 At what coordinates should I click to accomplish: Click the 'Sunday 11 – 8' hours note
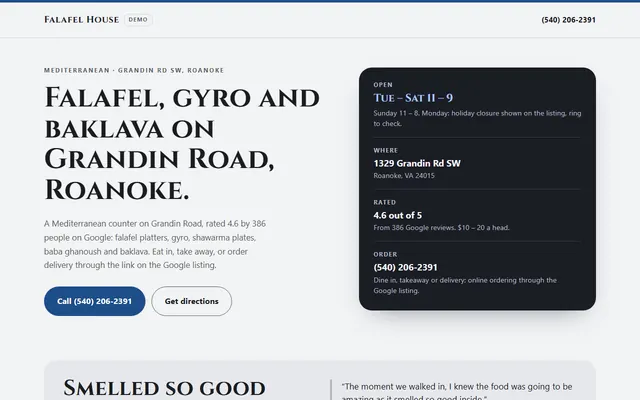(477, 118)
